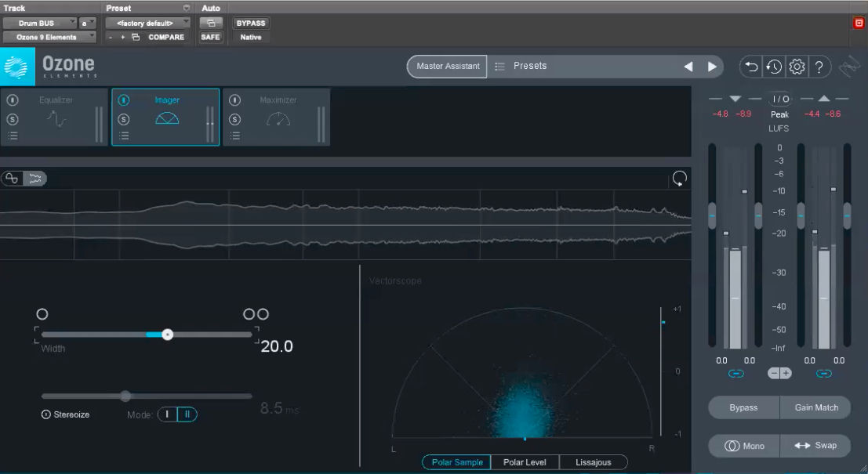This screenshot has width=868, height=474.
Task: Click the Pro Tools BYPASS button
Action: coord(251,24)
